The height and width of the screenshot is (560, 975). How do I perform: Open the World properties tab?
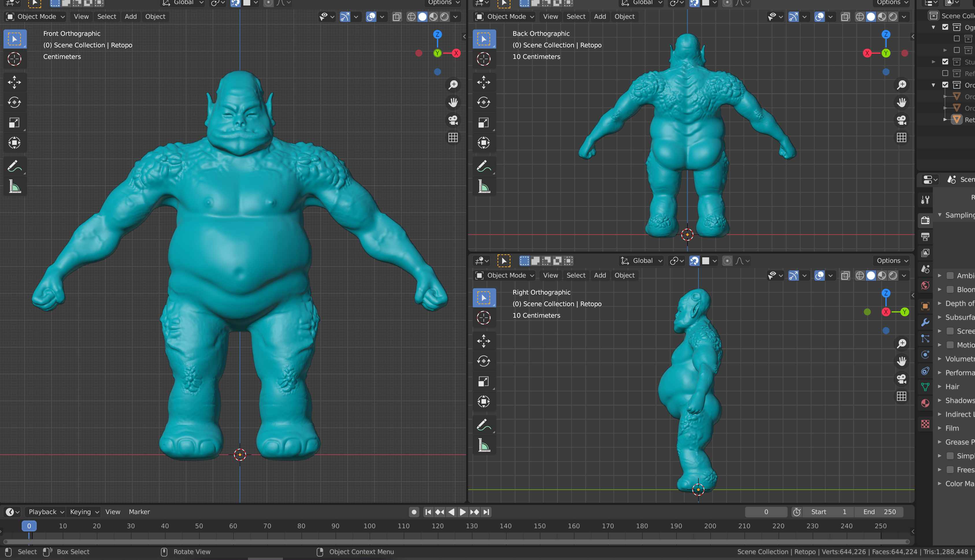(x=925, y=286)
